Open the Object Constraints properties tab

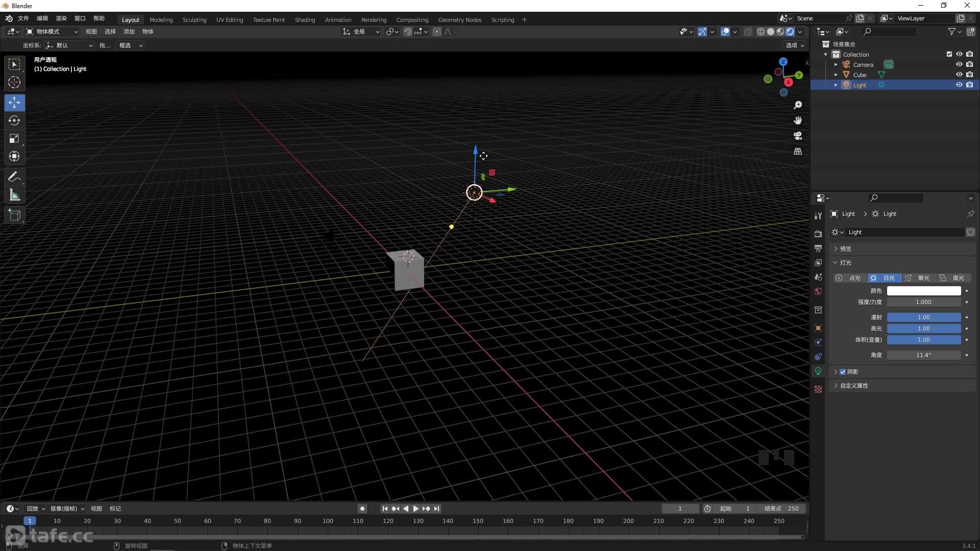[818, 357]
